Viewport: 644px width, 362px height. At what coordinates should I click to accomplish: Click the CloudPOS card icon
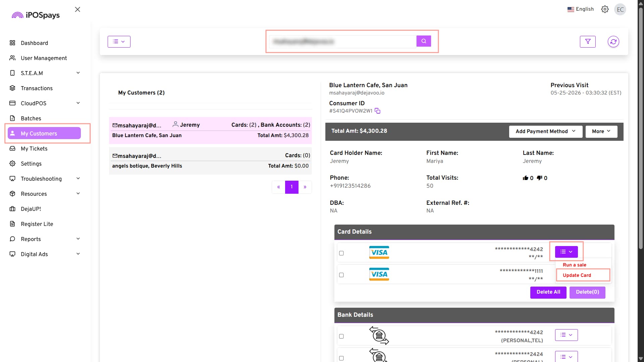pyautogui.click(x=12, y=103)
